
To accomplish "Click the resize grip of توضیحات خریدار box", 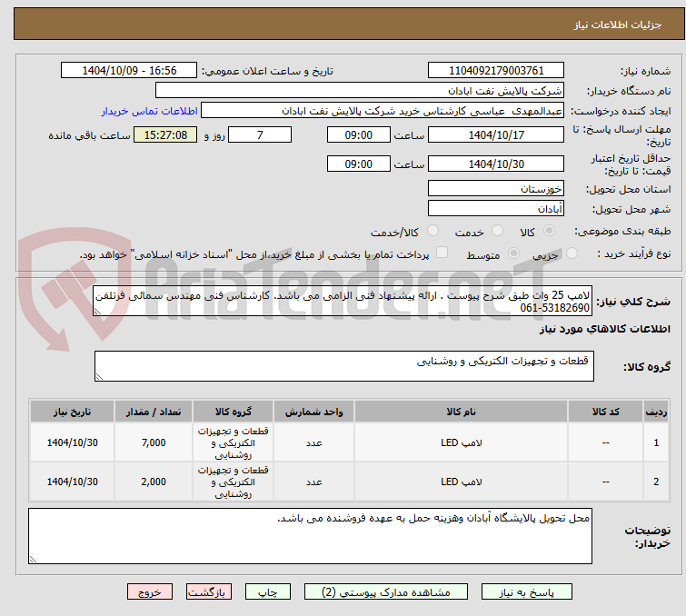I will pos(34,559).
